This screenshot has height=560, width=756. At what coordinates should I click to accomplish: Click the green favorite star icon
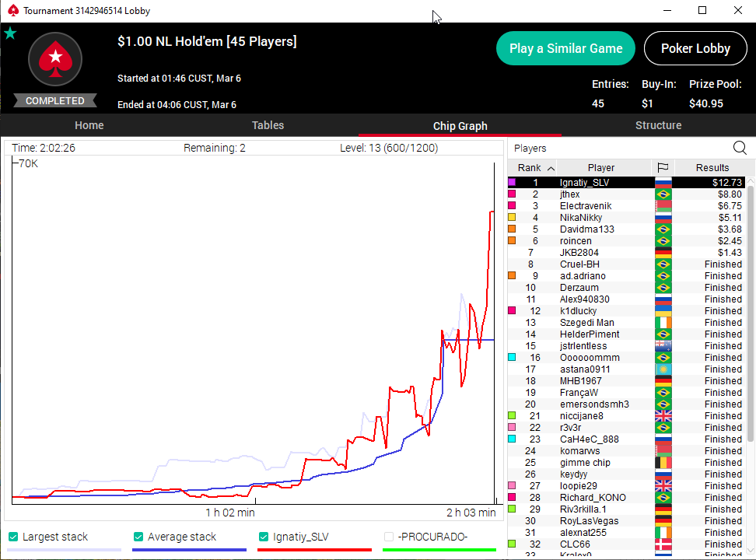(10, 33)
